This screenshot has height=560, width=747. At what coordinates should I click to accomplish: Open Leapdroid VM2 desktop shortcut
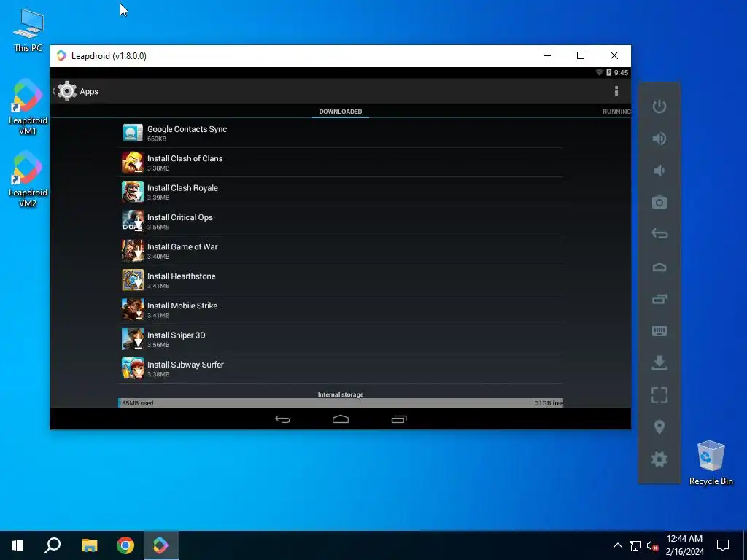click(x=28, y=179)
